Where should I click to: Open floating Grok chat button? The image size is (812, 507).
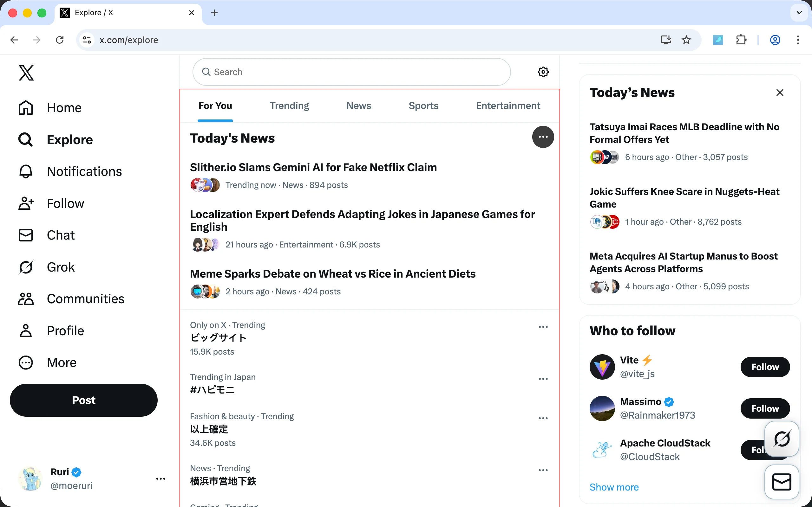pyautogui.click(x=782, y=439)
